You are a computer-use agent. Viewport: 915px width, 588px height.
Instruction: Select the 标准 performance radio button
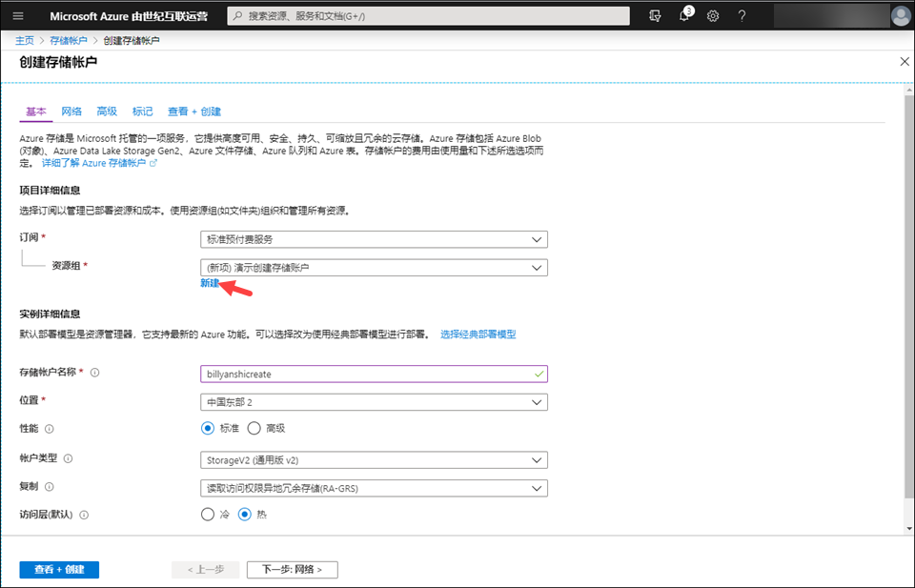(208, 429)
